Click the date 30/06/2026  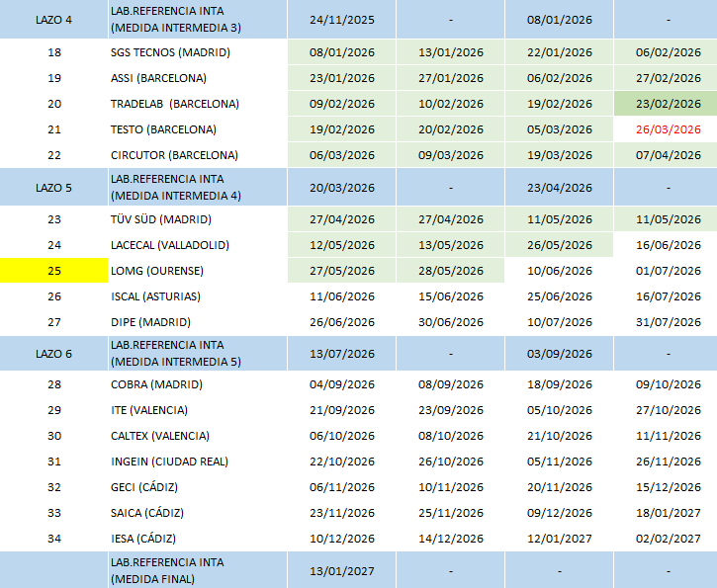pos(450,321)
